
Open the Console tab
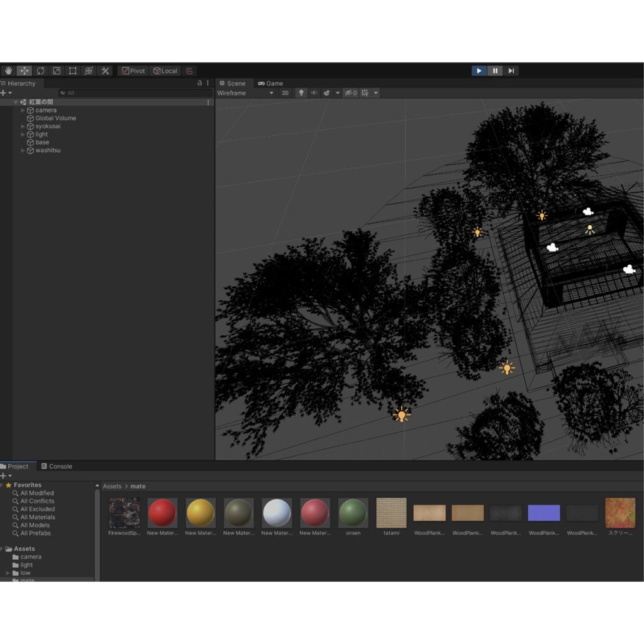click(57, 466)
